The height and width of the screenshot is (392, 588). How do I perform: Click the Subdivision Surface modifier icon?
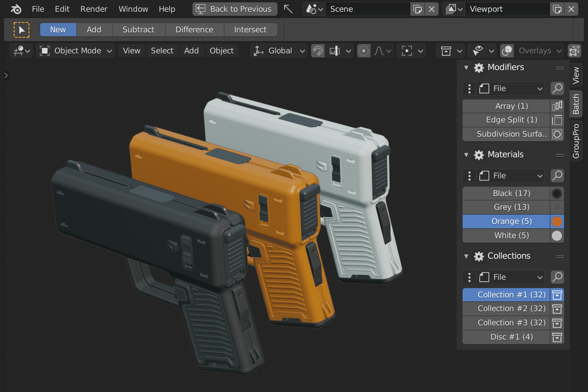click(x=557, y=135)
